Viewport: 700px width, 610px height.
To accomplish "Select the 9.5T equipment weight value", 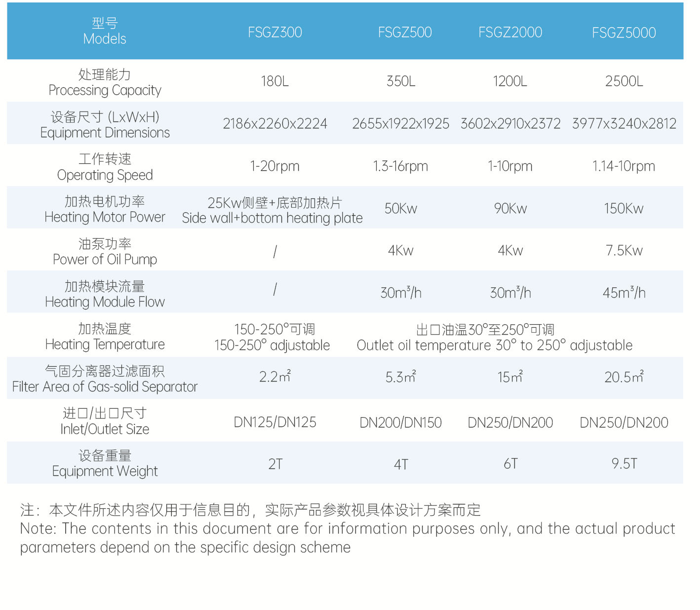I will click(623, 464).
